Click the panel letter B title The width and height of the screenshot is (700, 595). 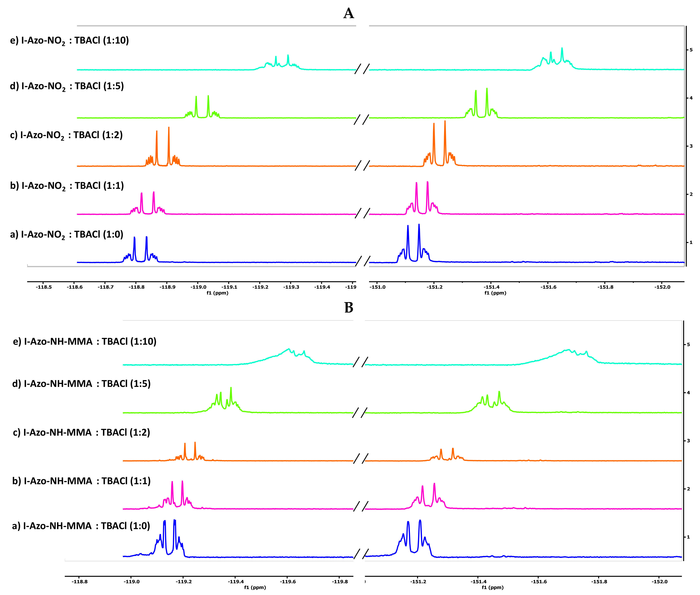(348, 308)
